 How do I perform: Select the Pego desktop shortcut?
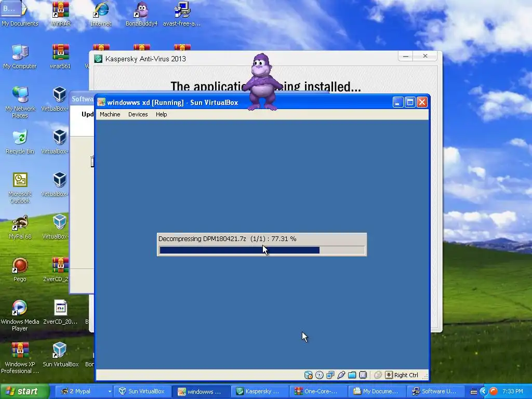[x=20, y=270]
